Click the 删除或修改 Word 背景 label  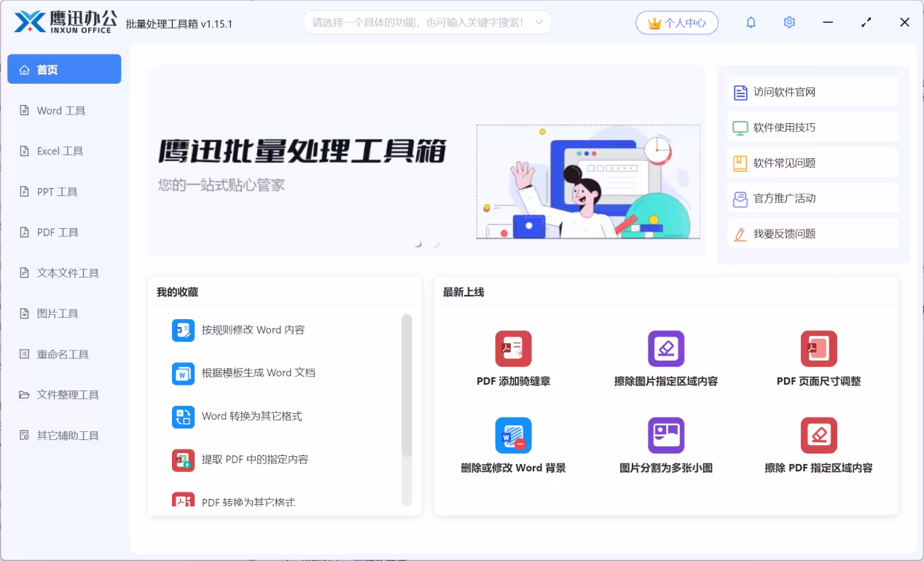click(x=514, y=468)
